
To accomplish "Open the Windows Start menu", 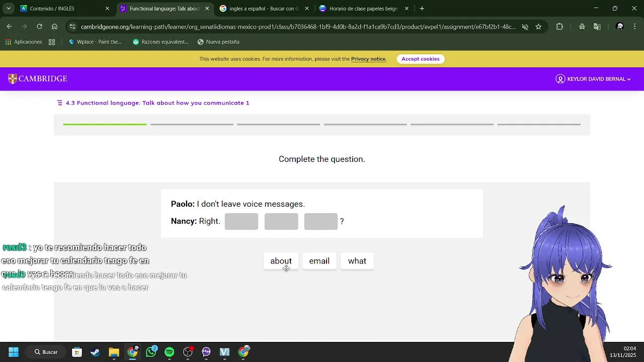I will (x=14, y=352).
